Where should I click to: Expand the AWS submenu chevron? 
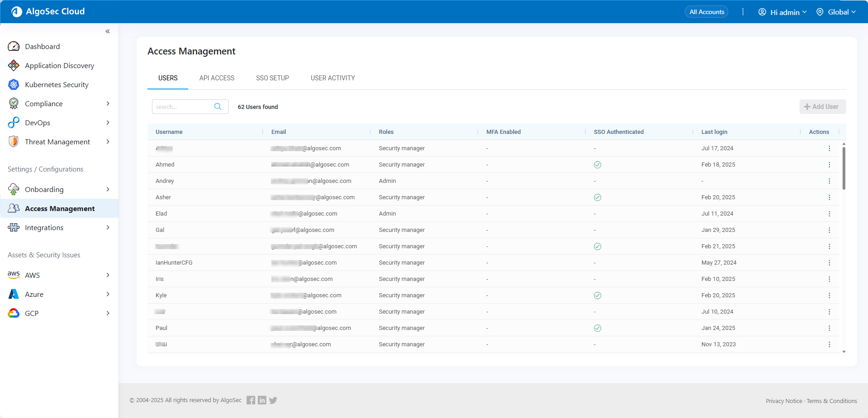click(108, 275)
